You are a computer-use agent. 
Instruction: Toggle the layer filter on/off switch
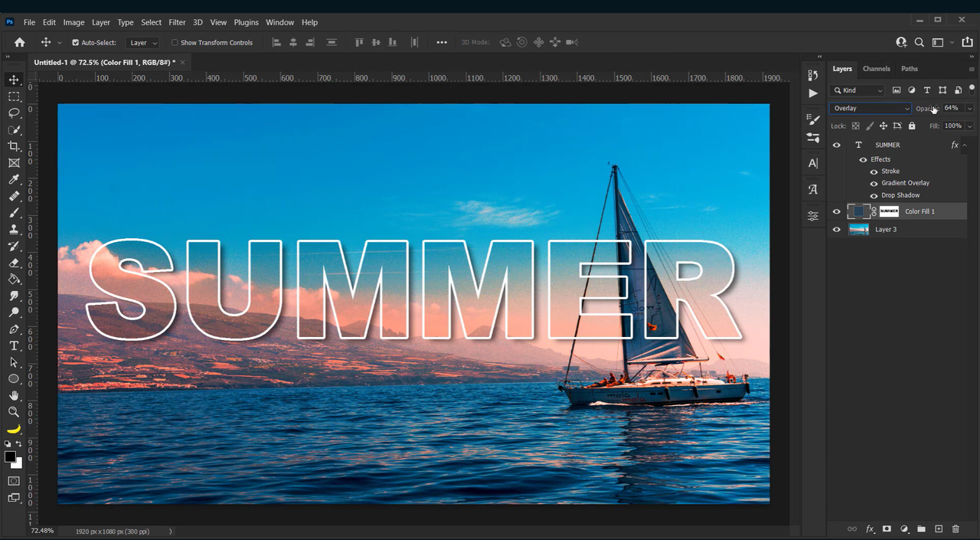pyautogui.click(x=972, y=89)
